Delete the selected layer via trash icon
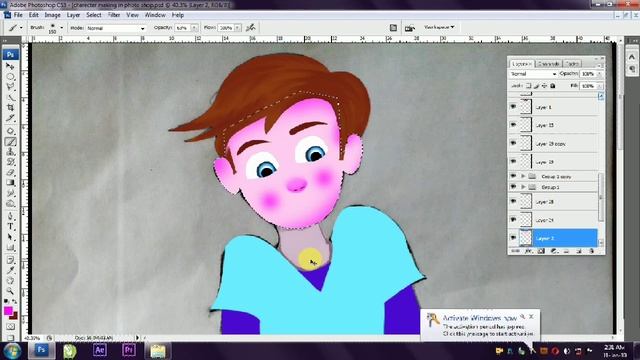Viewport: 640px width, 360px height. tap(591, 251)
